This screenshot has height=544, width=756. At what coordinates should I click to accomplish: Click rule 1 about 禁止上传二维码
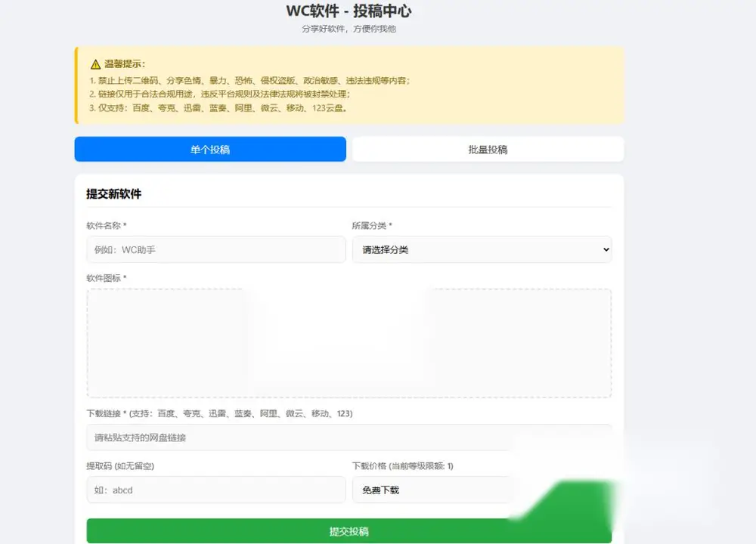249,81
